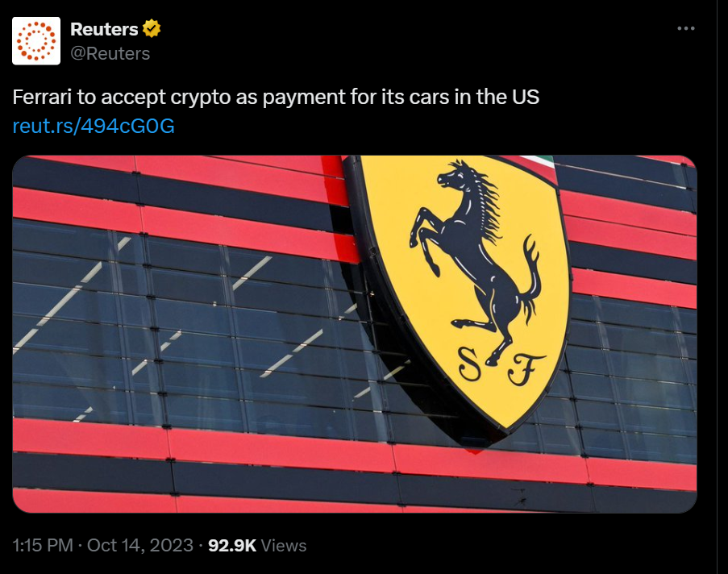Open the @Reuters handle
The height and width of the screenshot is (574, 728).
110,53
